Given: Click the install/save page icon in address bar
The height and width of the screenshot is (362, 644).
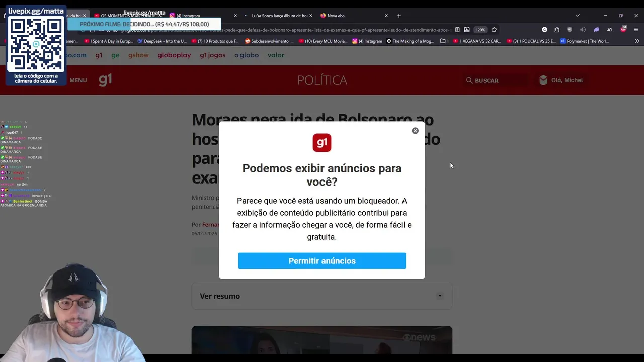Looking at the screenshot, I should pyautogui.click(x=467, y=30).
